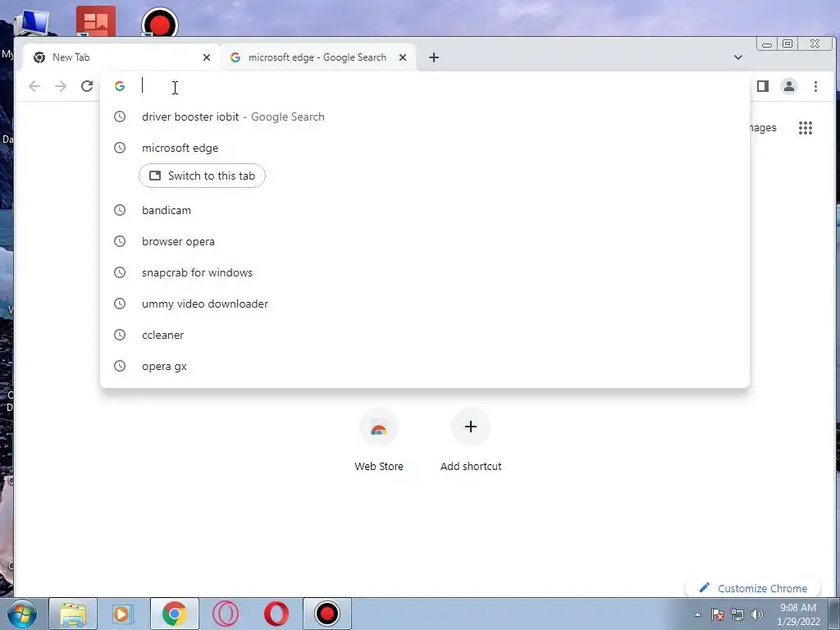840x630 pixels.
Task: Open Chrome three-dot menu
Action: point(815,86)
